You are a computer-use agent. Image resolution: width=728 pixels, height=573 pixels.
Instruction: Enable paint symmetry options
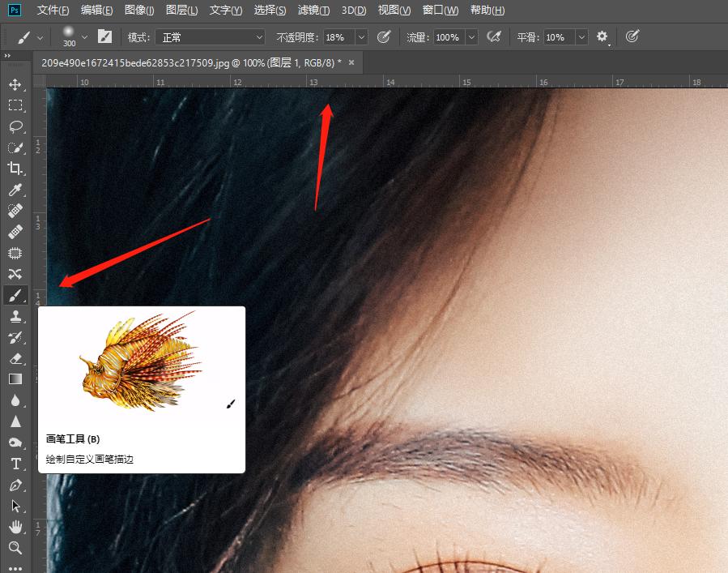pos(632,36)
